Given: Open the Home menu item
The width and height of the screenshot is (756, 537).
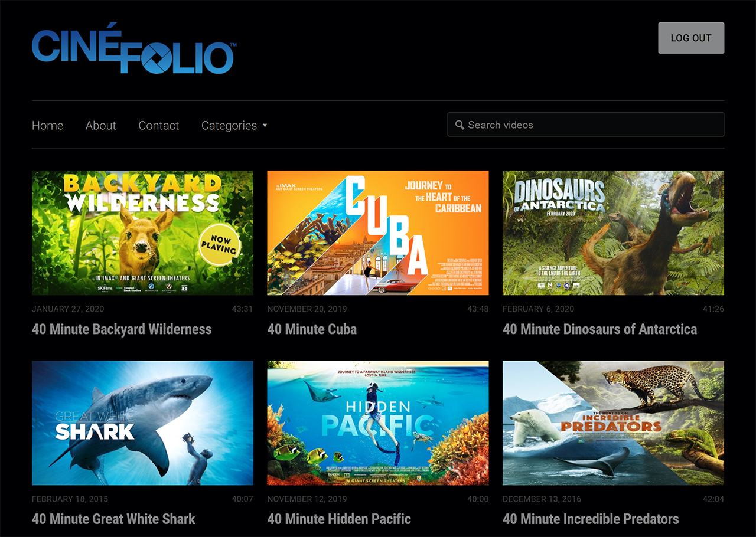Looking at the screenshot, I should tap(47, 125).
